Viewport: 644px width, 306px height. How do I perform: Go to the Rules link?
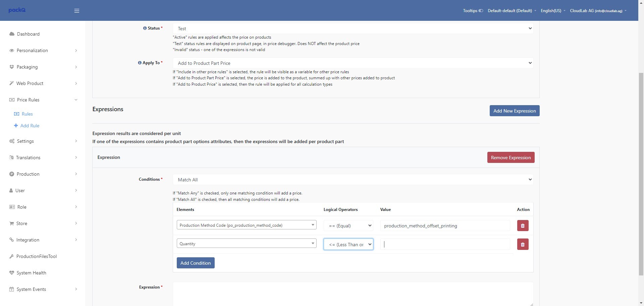point(27,114)
